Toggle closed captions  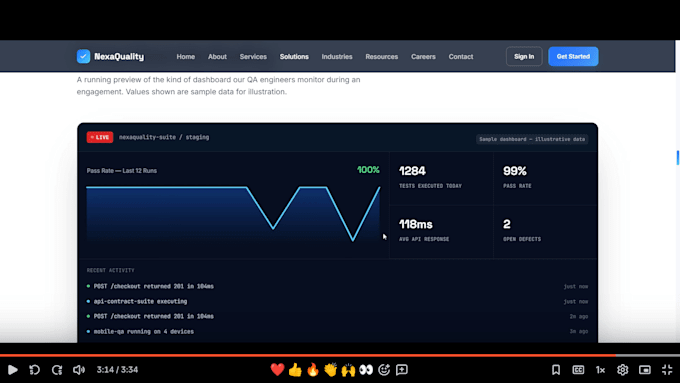578,370
